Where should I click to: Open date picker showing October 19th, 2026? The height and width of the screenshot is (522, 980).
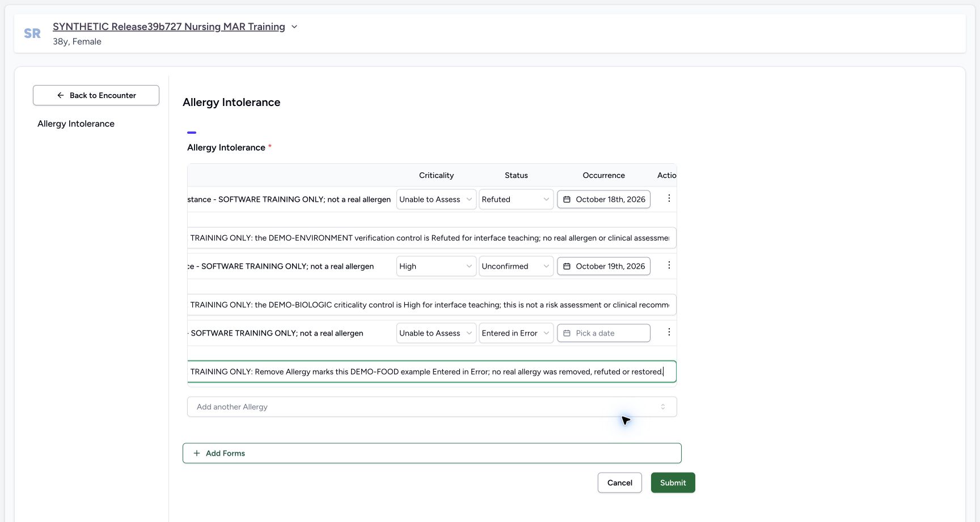coord(604,266)
